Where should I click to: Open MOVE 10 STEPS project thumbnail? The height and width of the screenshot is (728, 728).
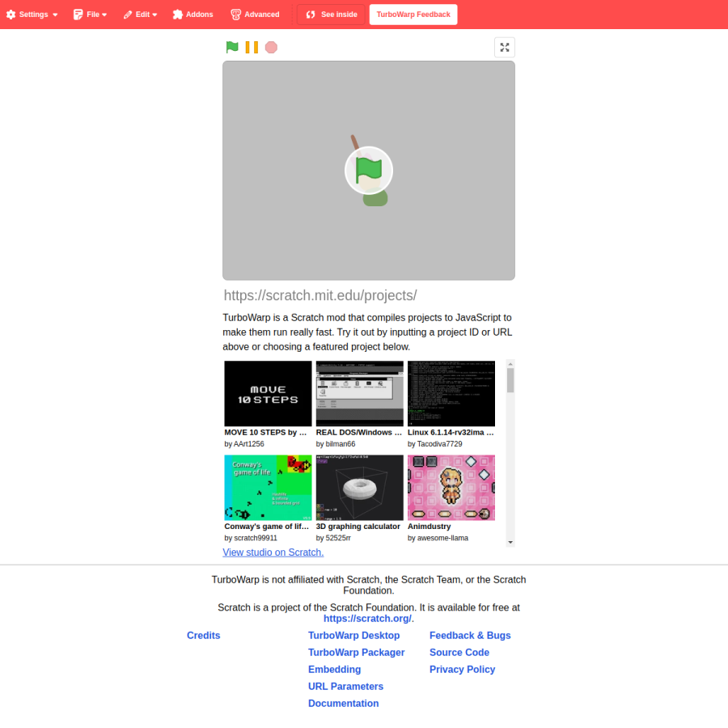tap(268, 393)
